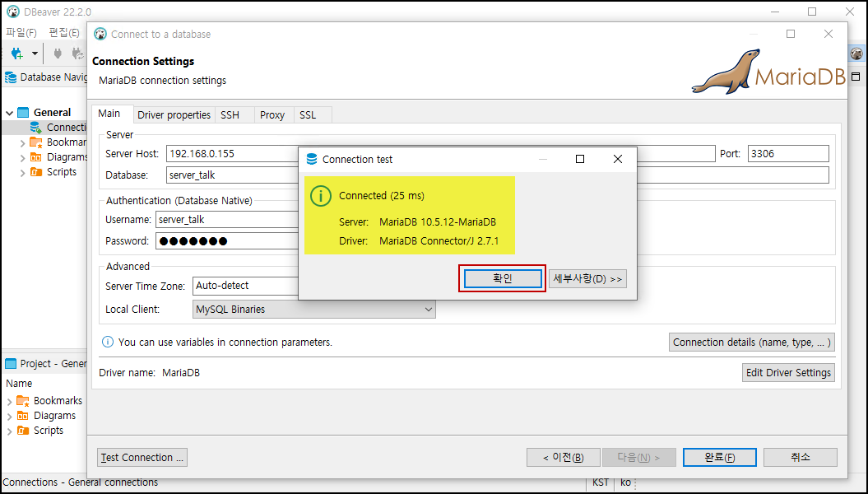Expand the Diagrams node in Database Navigator
The image size is (868, 494).
(x=22, y=158)
